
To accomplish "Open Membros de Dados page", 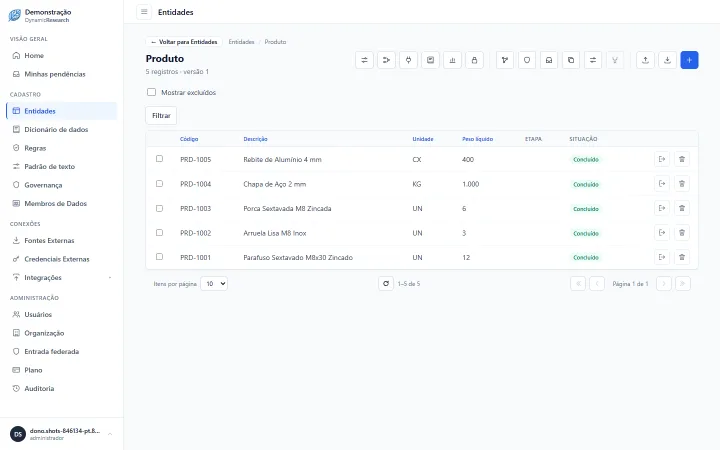I will pyautogui.click(x=61, y=203).
